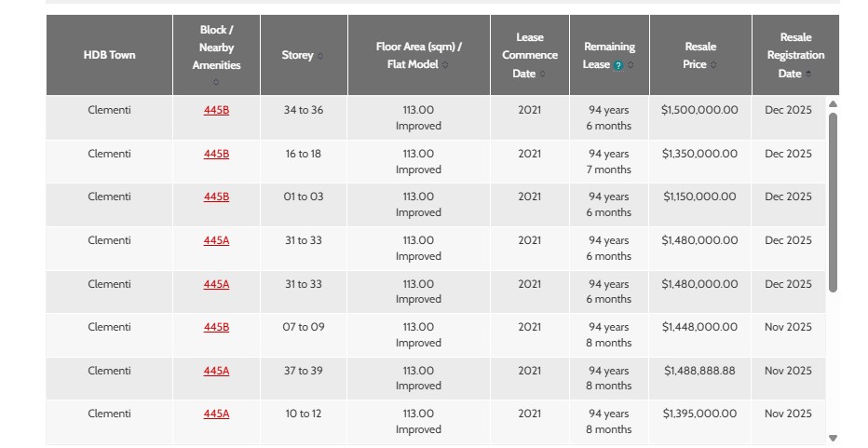
Task: Open block 445A link for storey 10 to 12
Action: point(216,414)
